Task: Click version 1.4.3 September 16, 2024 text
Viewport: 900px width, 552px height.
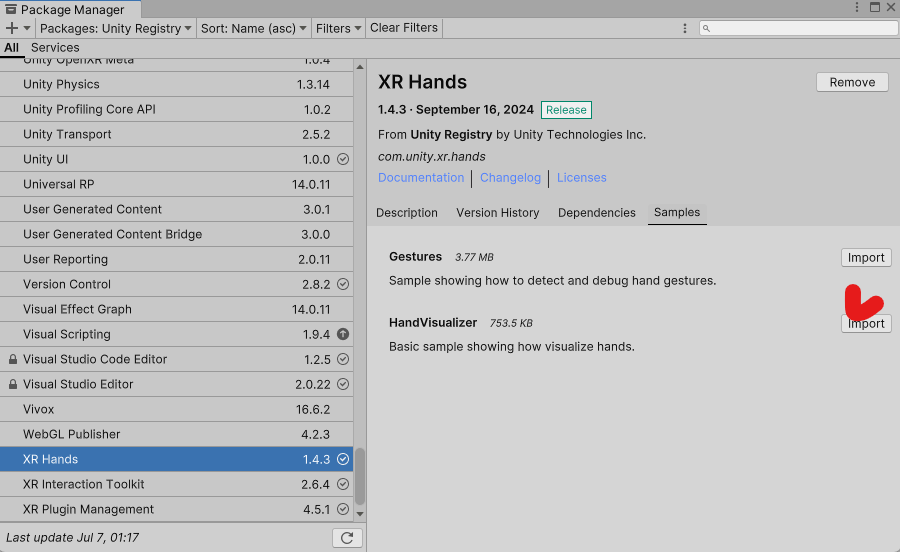Action: 456,110
